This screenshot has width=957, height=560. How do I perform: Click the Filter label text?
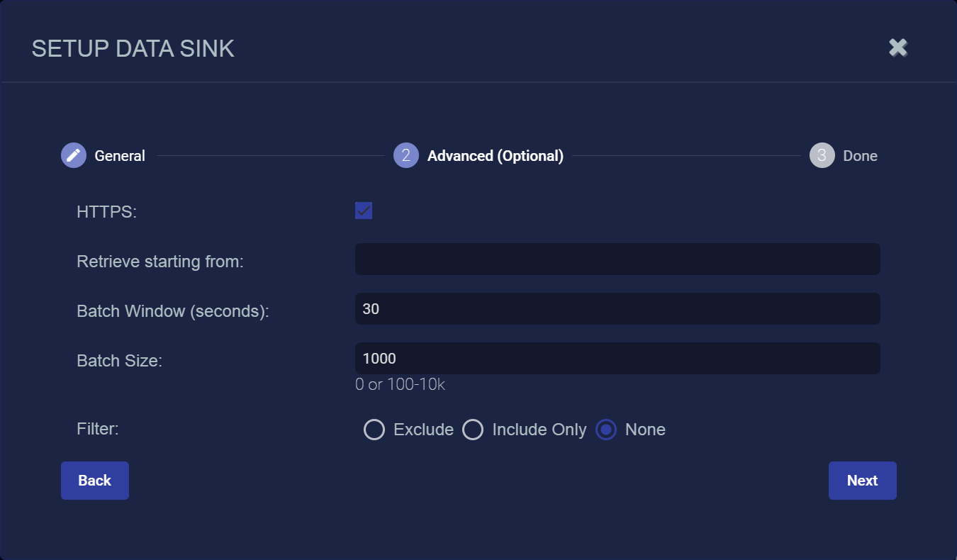pyautogui.click(x=96, y=429)
